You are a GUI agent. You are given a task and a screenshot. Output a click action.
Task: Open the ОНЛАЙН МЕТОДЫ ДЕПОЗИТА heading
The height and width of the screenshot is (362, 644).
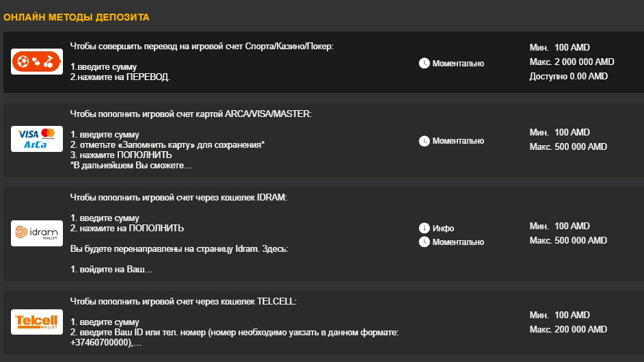77,17
